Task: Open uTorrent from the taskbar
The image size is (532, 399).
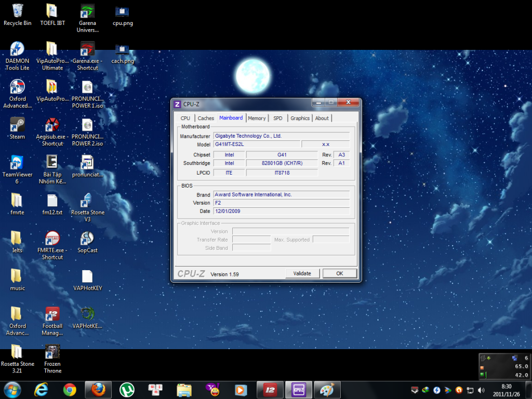Action: [x=127, y=390]
